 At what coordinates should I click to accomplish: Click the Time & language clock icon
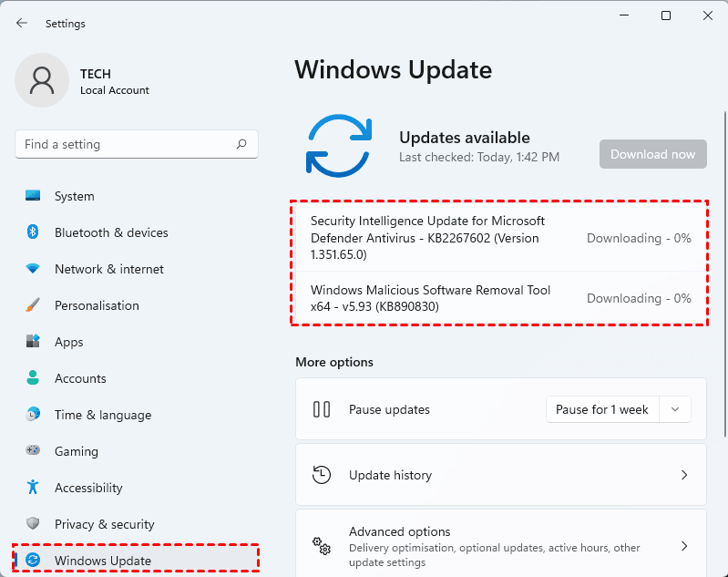pyautogui.click(x=33, y=414)
